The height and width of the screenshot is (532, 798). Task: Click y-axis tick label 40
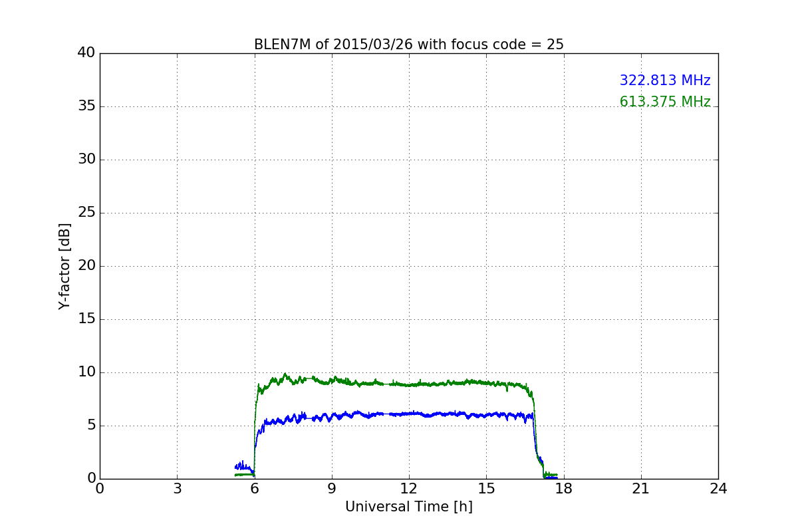click(86, 53)
